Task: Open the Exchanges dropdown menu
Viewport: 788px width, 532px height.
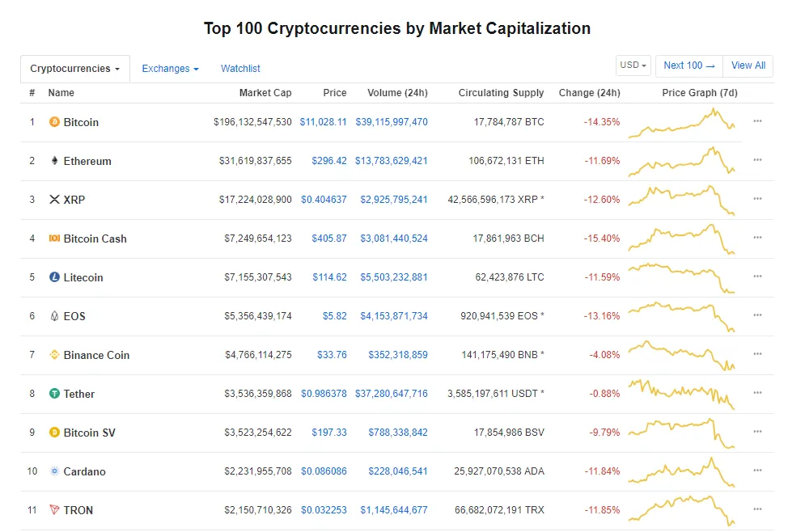Action: point(170,69)
